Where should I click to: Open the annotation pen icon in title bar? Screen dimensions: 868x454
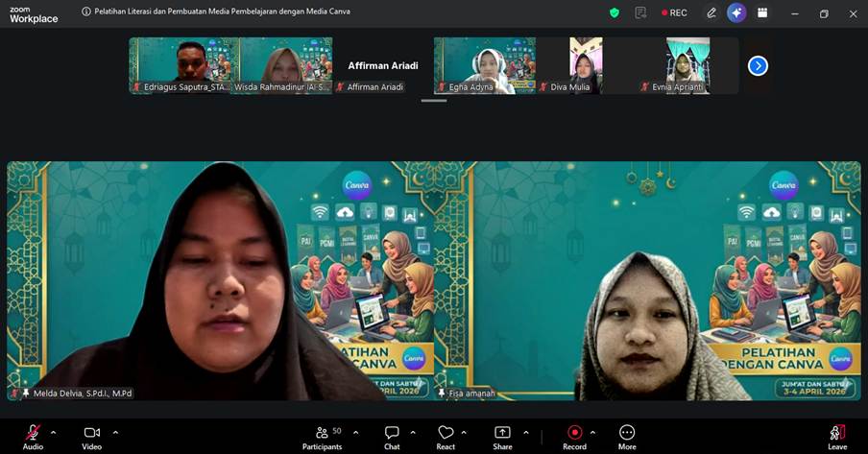pyautogui.click(x=711, y=12)
